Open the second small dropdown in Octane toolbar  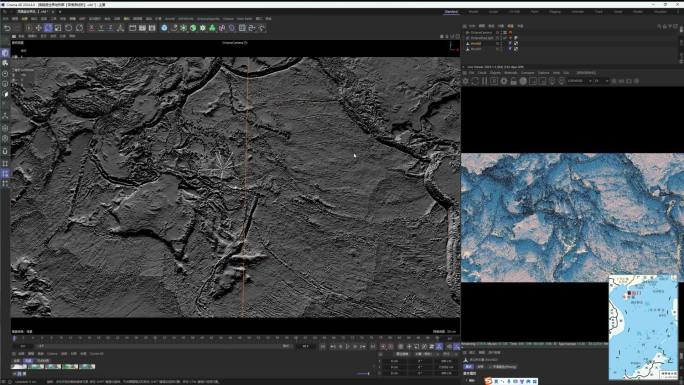(x=601, y=81)
